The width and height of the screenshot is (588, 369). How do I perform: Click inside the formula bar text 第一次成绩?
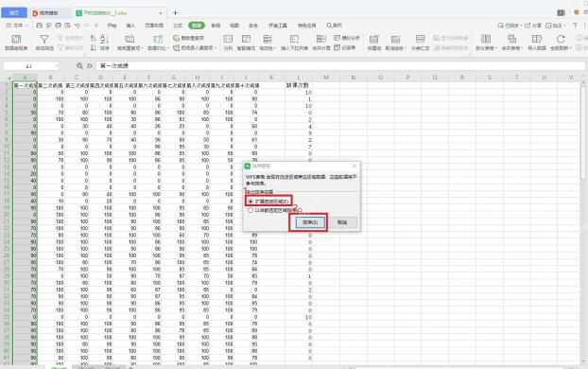(114, 65)
